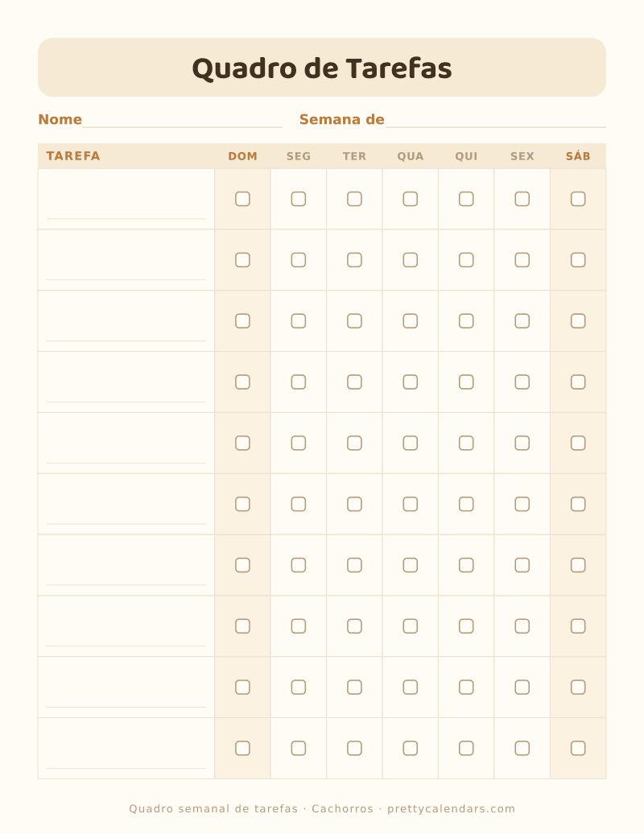Check the SEG box in the fourth row

[299, 382]
